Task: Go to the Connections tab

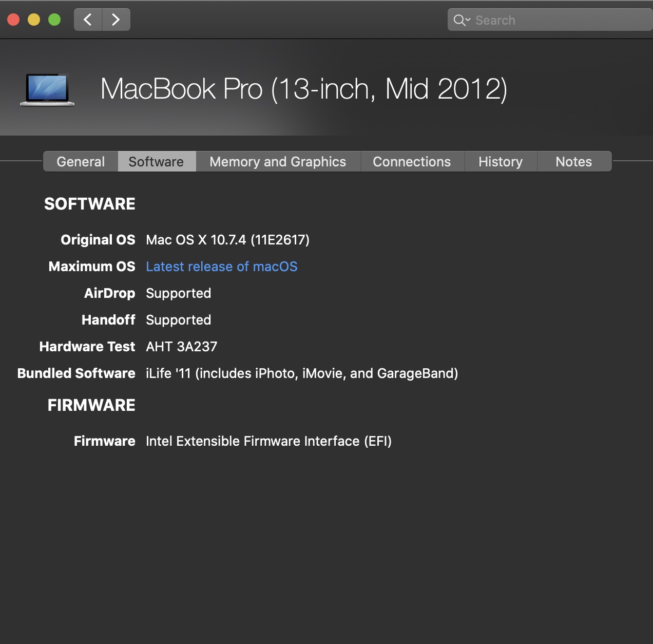Action: pos(412,162)
